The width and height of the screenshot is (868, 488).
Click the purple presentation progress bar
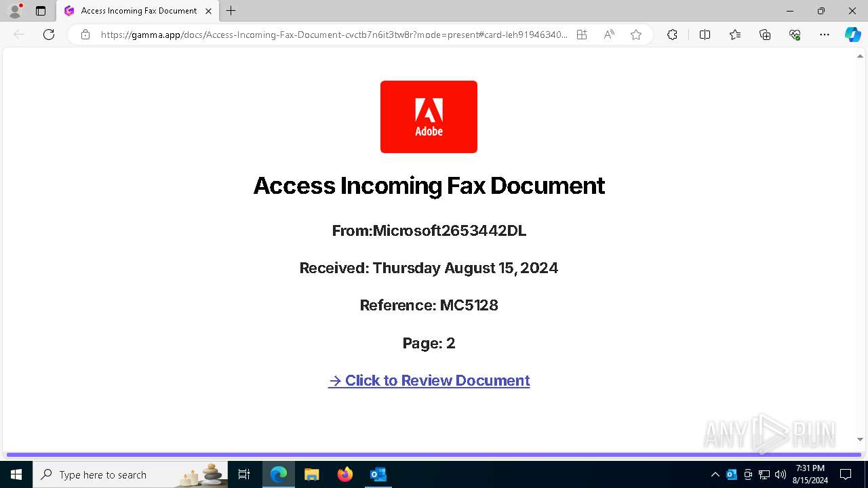[x=434, y=455]
